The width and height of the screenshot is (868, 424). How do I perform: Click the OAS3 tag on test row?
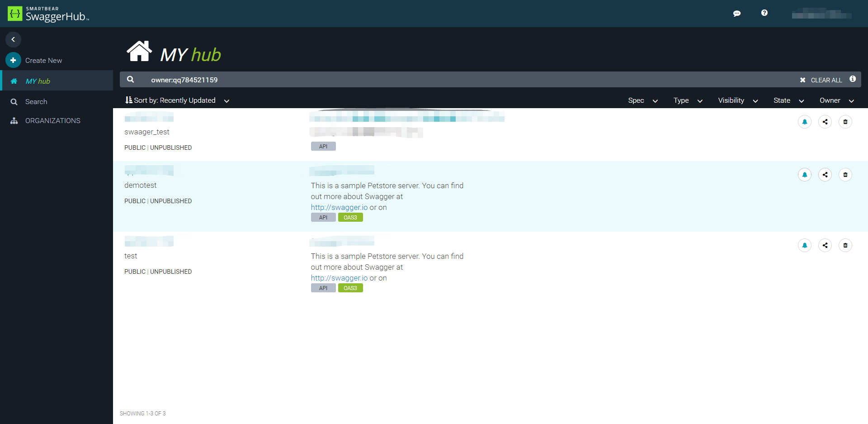350,288
